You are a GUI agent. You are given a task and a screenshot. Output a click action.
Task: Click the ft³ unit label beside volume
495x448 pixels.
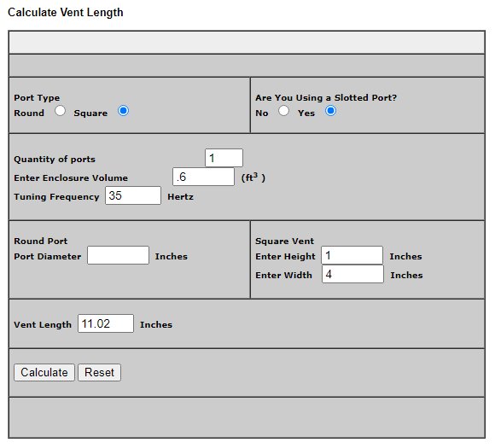pyautogui.click(x=253, y=177)
